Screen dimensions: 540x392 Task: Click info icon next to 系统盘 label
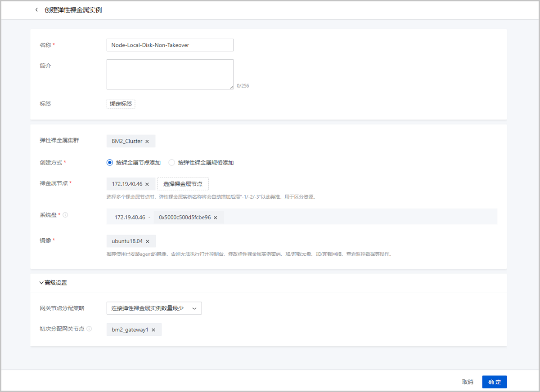pyautogui.click(x=65, y=215)
